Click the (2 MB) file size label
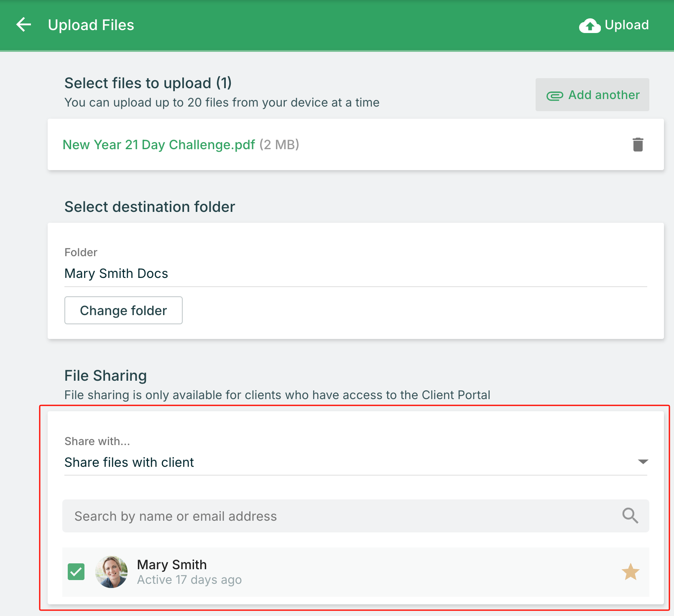Screen dimensions: 674x616 point(279,145)
